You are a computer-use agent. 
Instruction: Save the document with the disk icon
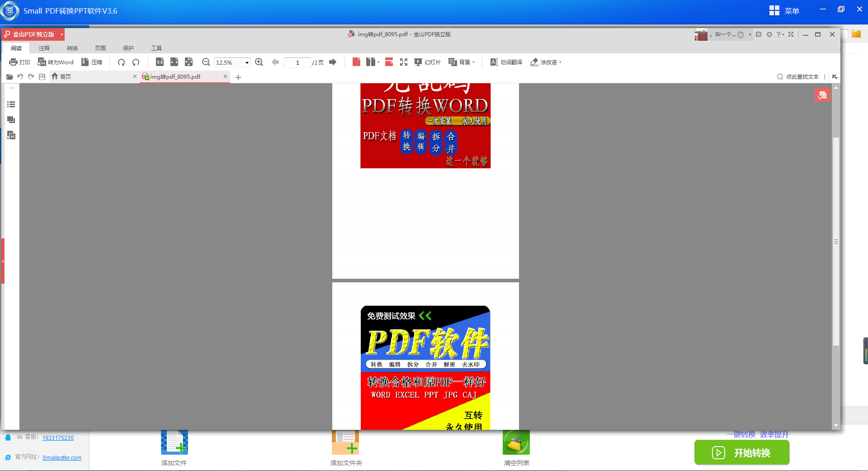coord(42,77)
